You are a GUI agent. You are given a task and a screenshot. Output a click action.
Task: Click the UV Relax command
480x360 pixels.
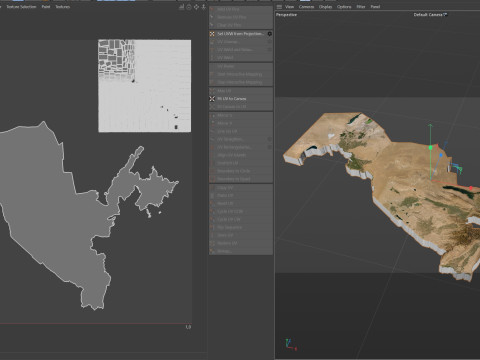point(241,66)
